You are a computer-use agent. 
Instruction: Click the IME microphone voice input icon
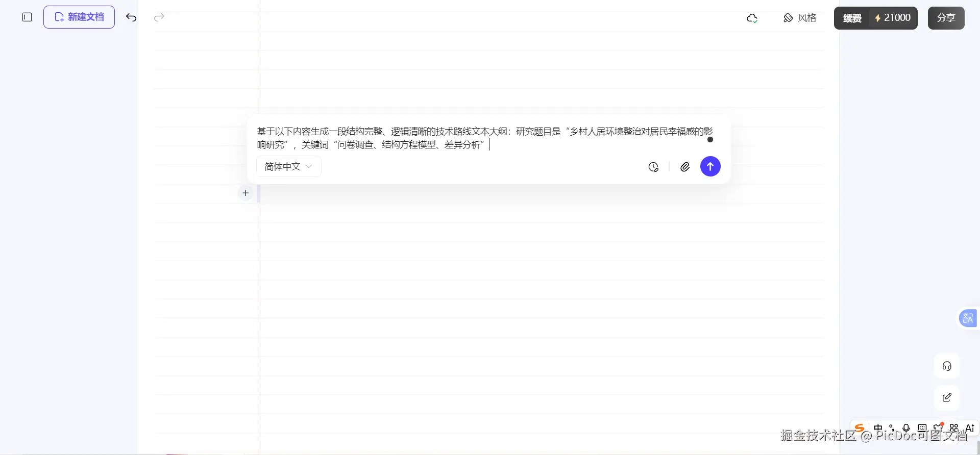(906, 428)
